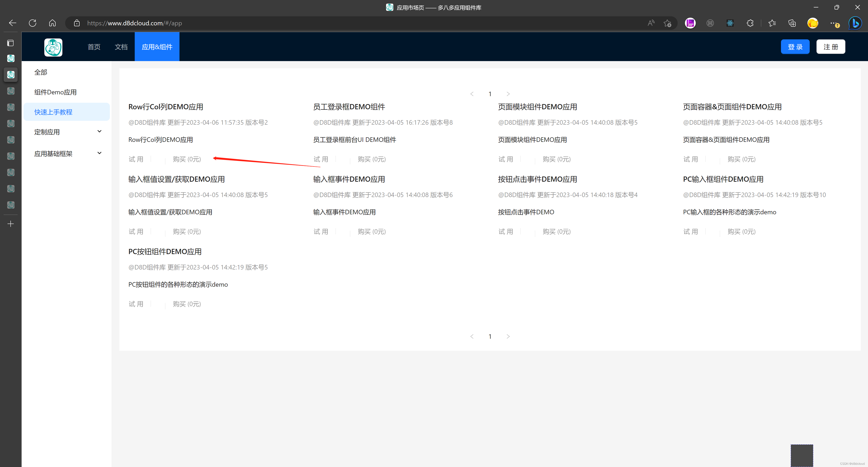Screen dimensions: 868x467
Task: Add this page to favorites
Action: 668,23
